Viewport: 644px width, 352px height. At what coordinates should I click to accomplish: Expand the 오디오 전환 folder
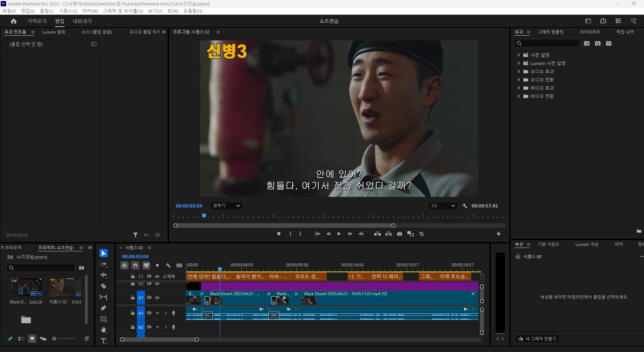(x=519, y=79)
